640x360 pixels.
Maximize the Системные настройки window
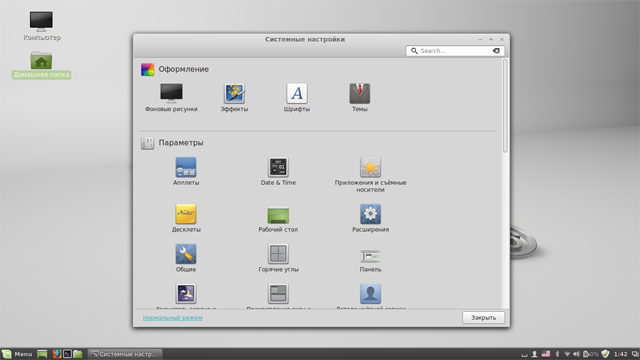[x=491, y=40]
